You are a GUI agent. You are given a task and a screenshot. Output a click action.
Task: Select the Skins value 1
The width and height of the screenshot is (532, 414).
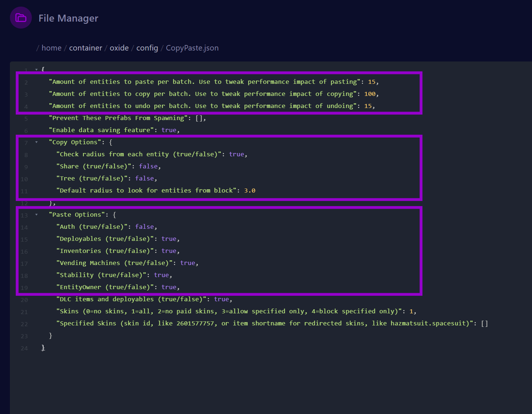coord(412,311)
